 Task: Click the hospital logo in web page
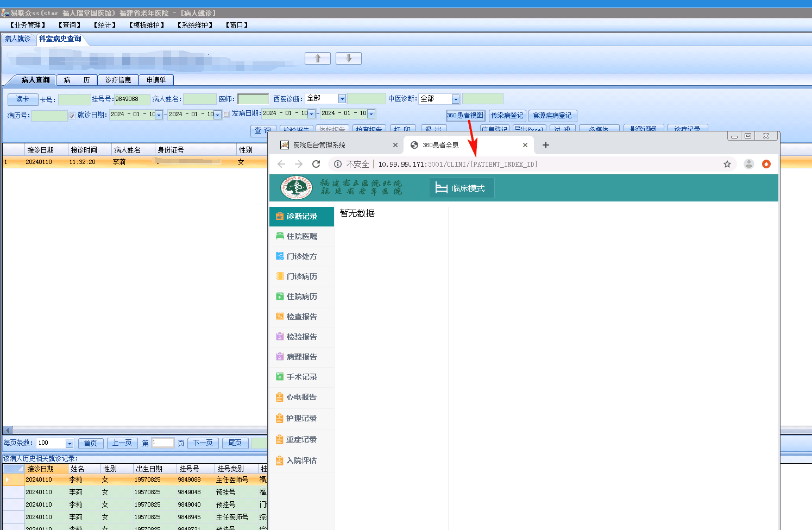297,188
